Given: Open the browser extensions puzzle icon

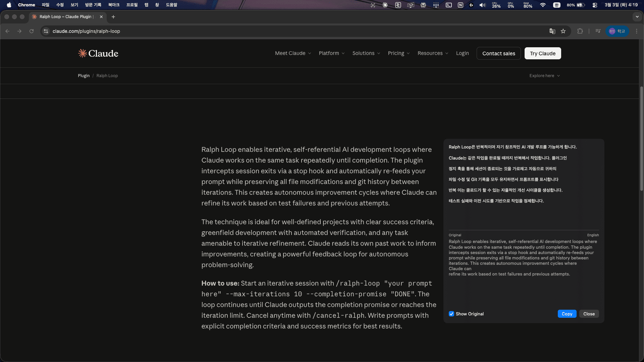Looking at the screenshot, I should pos(580,31).
